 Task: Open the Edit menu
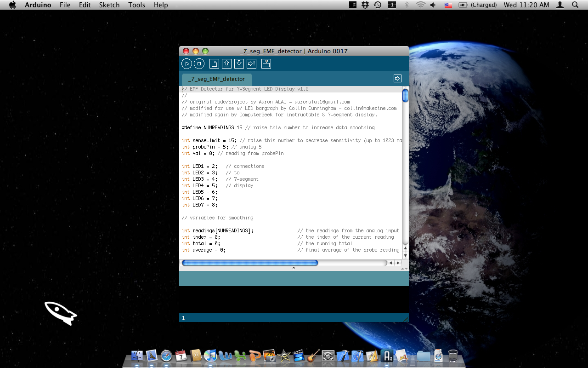pyautogui.click(x=85, y=5)
